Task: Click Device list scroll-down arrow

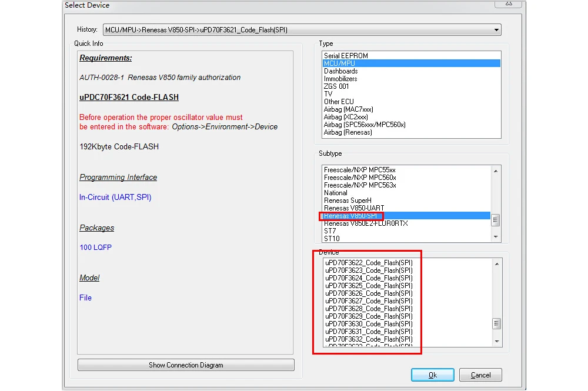Action: coord(496,341)
